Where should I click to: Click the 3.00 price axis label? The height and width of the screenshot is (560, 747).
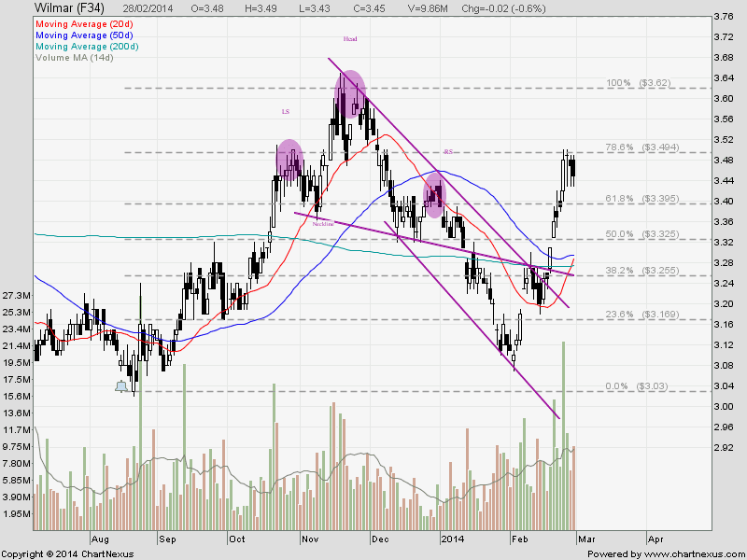[723, 407]
